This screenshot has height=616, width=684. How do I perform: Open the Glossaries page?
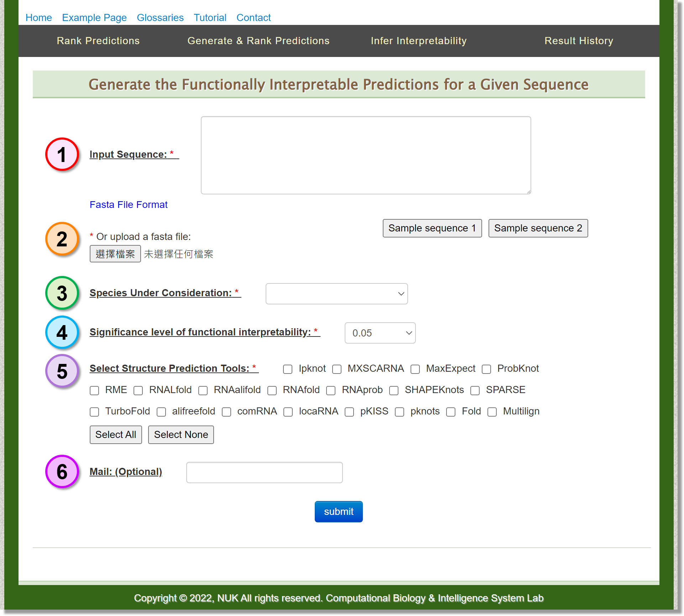(x=160, y=17)
